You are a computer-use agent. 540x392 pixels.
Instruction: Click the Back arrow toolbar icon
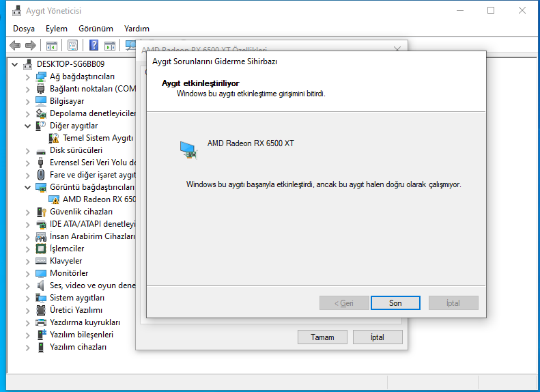tap(15, 45)
